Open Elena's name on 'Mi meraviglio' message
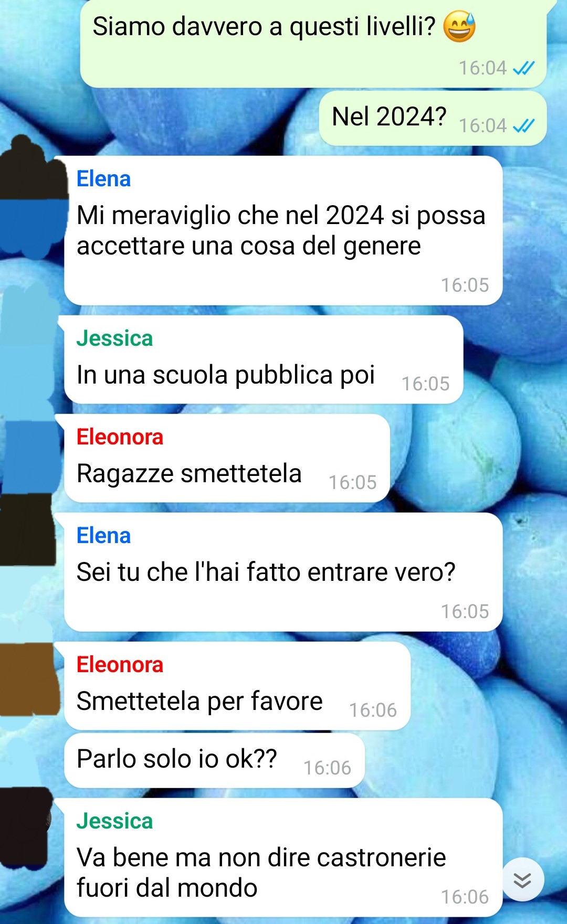Screen dimensions: 567x924 click(103, 179)
